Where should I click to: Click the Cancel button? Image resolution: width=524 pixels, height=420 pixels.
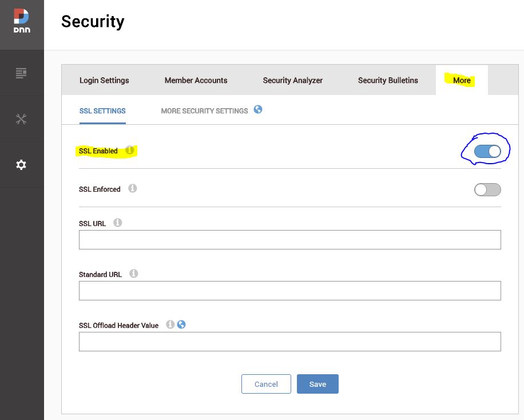pos(266,384)
